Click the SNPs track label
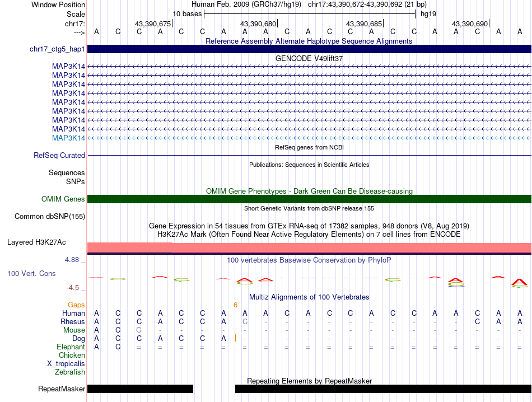Image resolution: width=532 pixels, height=402 pixels. pos(76,181)
